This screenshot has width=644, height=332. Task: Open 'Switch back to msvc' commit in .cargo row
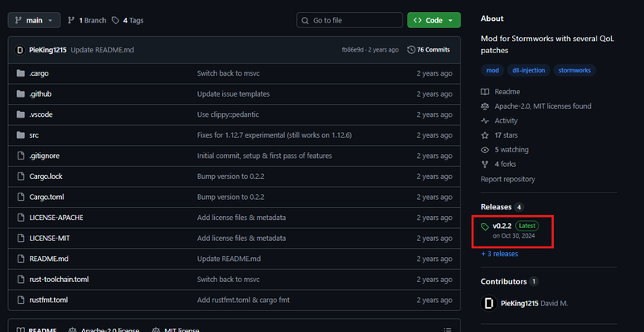click(229, 73)
